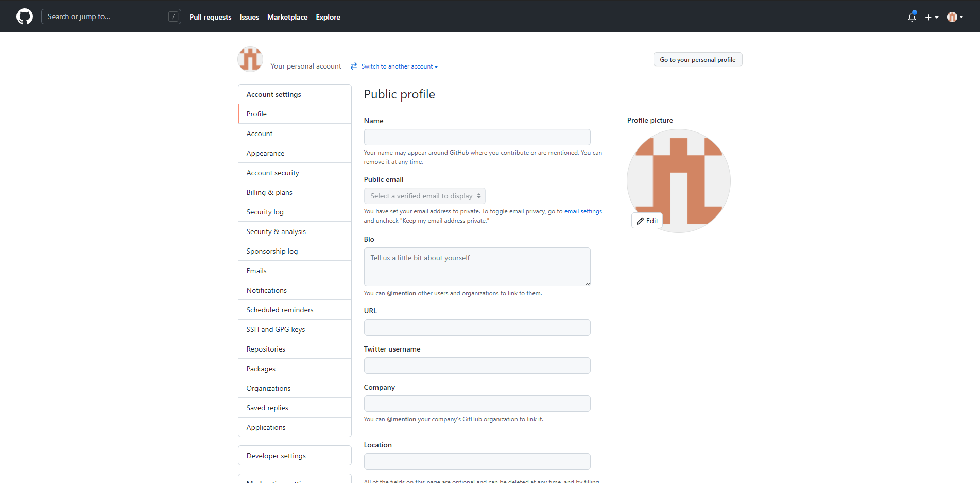
Task: Open Explore in top navigation
Action: coord(328,17)
